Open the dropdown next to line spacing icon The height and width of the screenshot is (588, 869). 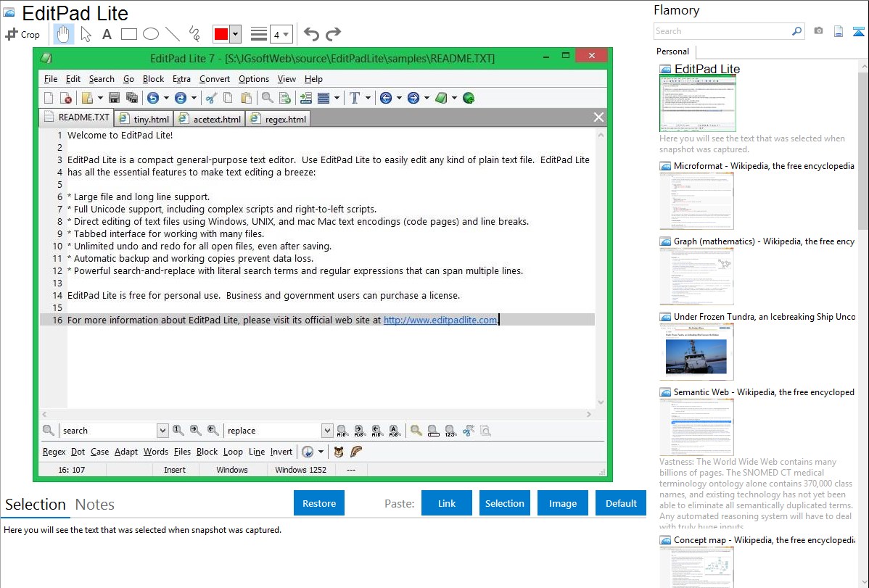coord(337,98)
